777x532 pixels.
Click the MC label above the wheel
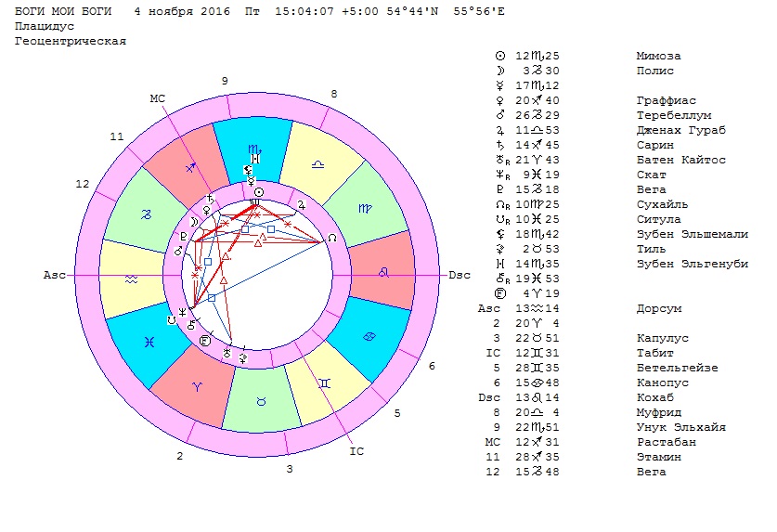157,97
